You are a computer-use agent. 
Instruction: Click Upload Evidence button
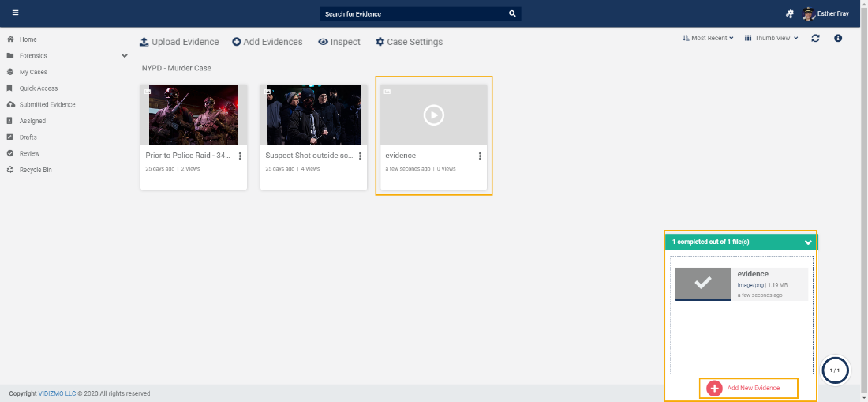click(181, 42)
